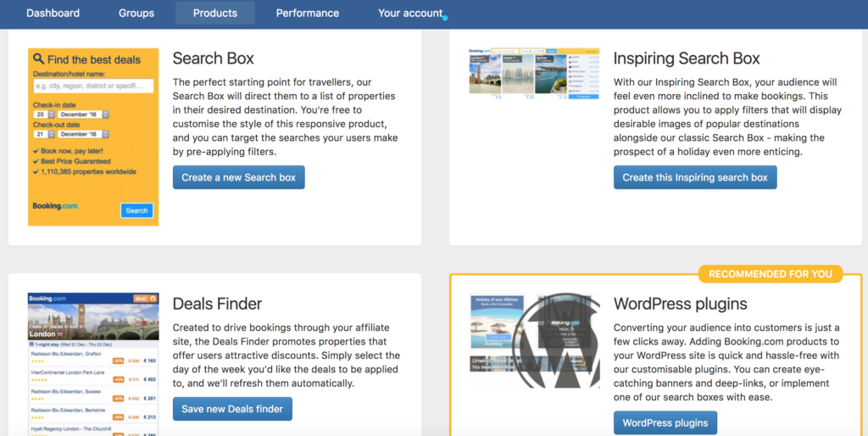Click Save new Deals finder button
Image resolution: width=868 pixels, height=436 pixels.
coord(233,409)
